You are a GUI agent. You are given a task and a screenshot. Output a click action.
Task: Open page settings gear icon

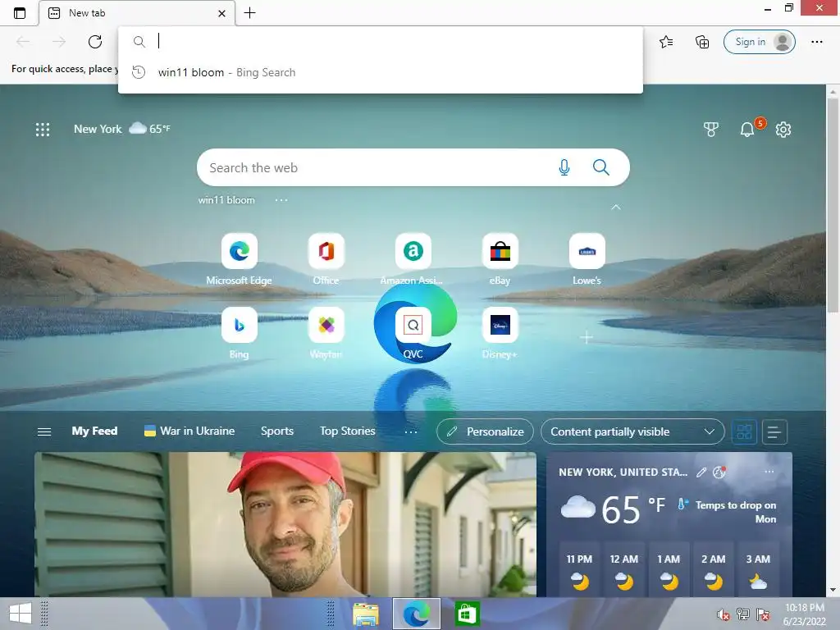click(783, 129)
